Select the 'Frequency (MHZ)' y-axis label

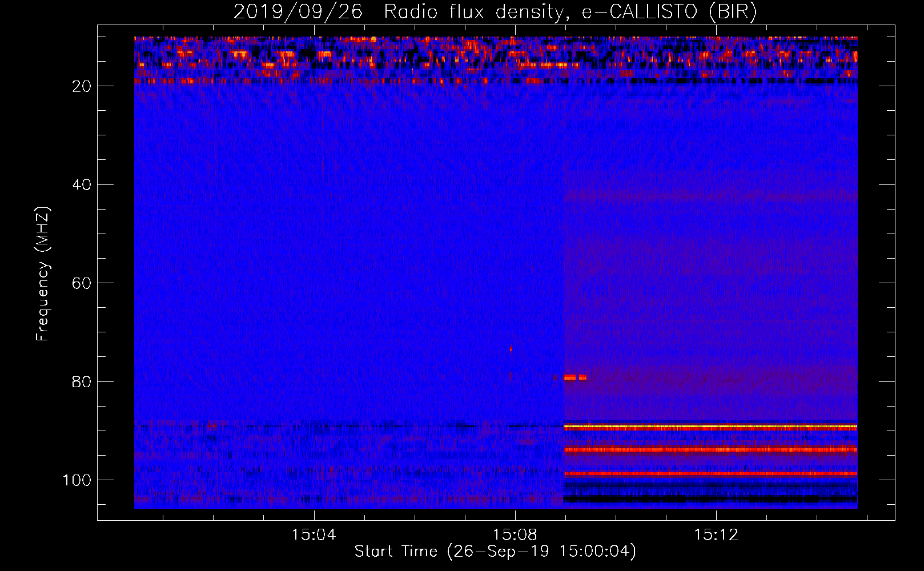tap(43, 274)
